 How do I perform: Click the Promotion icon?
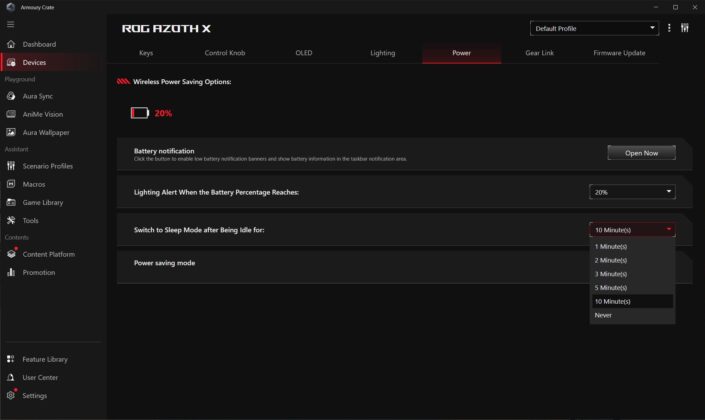11,272
